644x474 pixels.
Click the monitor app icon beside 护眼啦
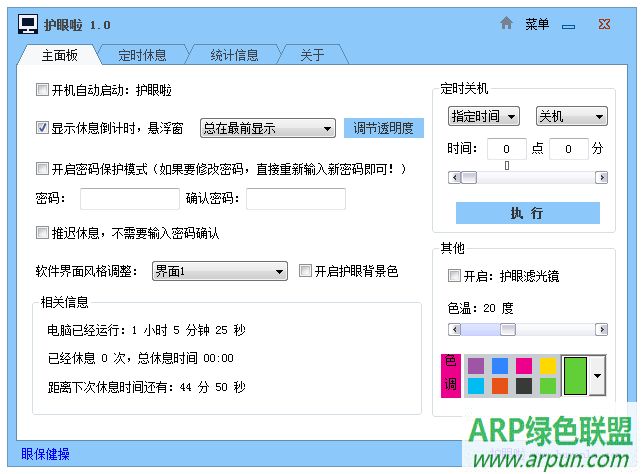pos(28,24)
